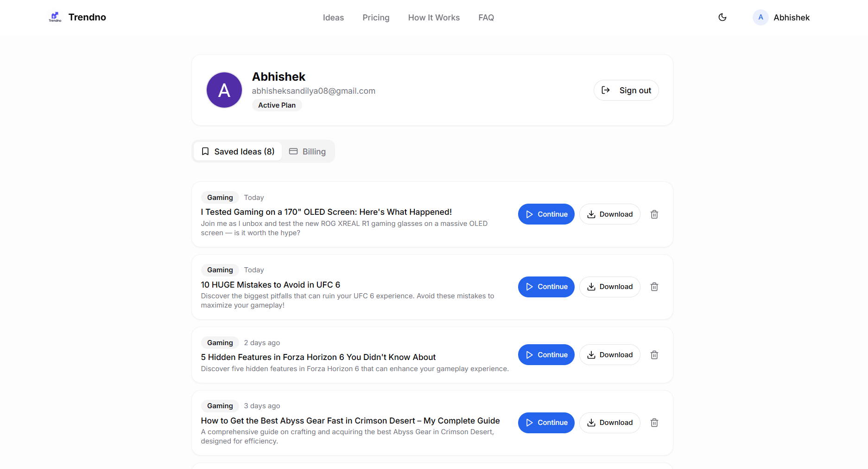Download the 170" OLED Screen idea
Image resolution: width=868 pixels, height=469 pixels.
pyautogui.click(x=609, y=214)
